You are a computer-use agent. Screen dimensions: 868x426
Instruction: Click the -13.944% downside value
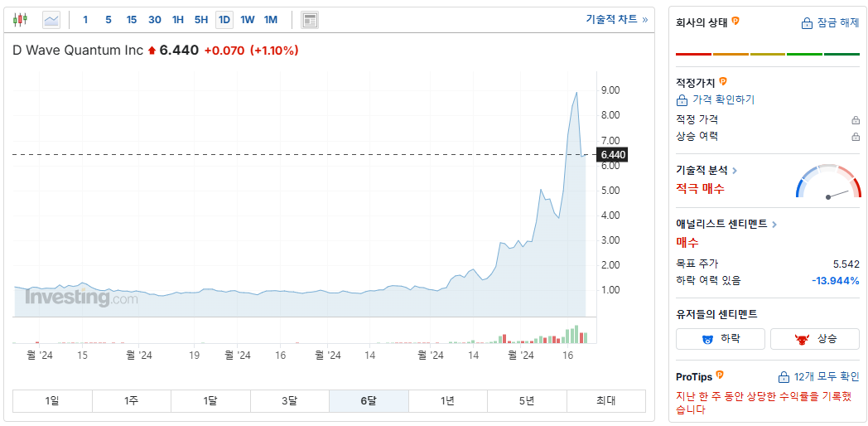[x=836, y=281]
